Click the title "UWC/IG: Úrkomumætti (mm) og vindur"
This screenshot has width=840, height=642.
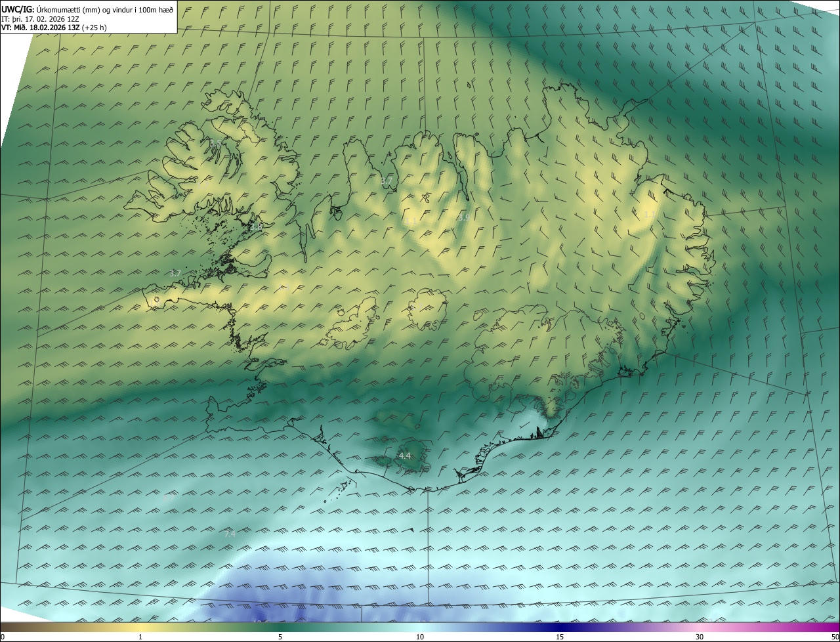(87, 9)
